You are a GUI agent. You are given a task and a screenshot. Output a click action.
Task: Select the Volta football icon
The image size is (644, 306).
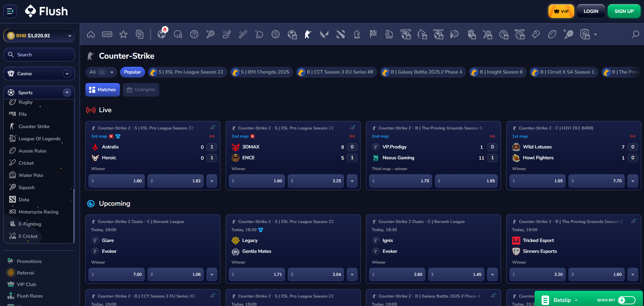406,34
